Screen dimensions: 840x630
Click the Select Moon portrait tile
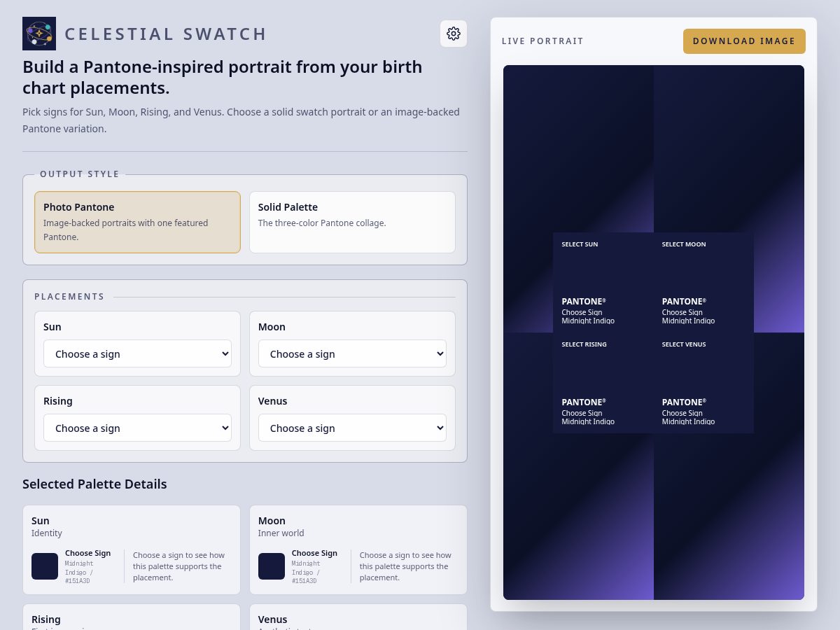coord(703,282)
